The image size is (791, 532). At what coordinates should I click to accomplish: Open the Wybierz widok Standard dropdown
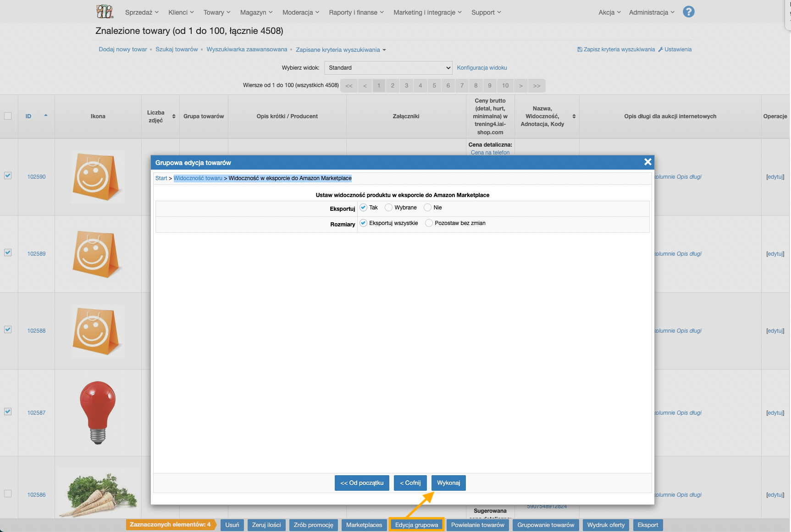(388, 68)
